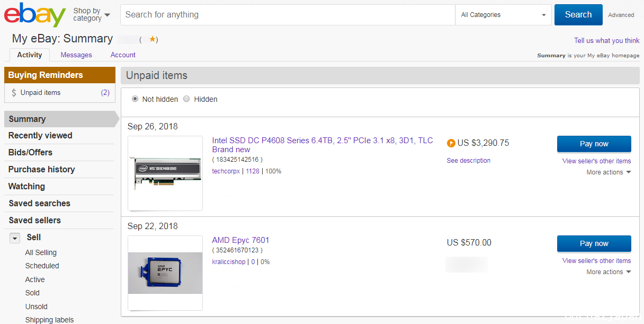This screenshot has width=644, height=324.
Task: Open seller kraliccishop profile
Action: (x=229, y=262)
